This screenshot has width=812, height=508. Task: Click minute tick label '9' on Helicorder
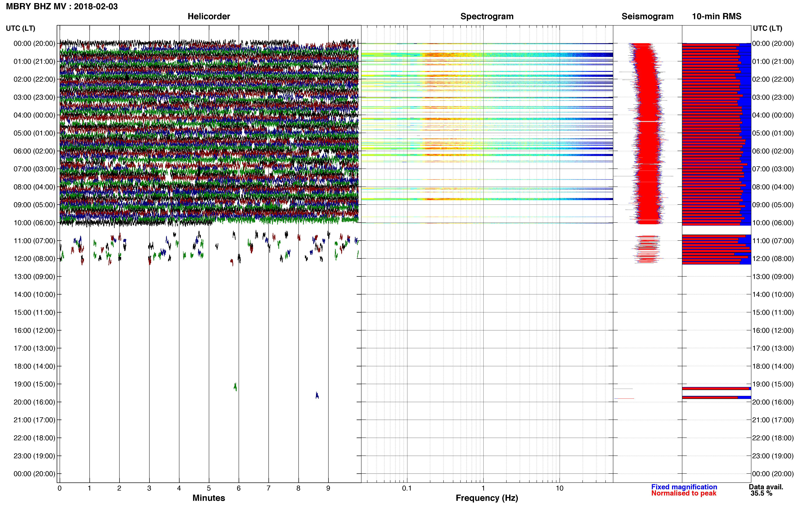pos(328,488)
